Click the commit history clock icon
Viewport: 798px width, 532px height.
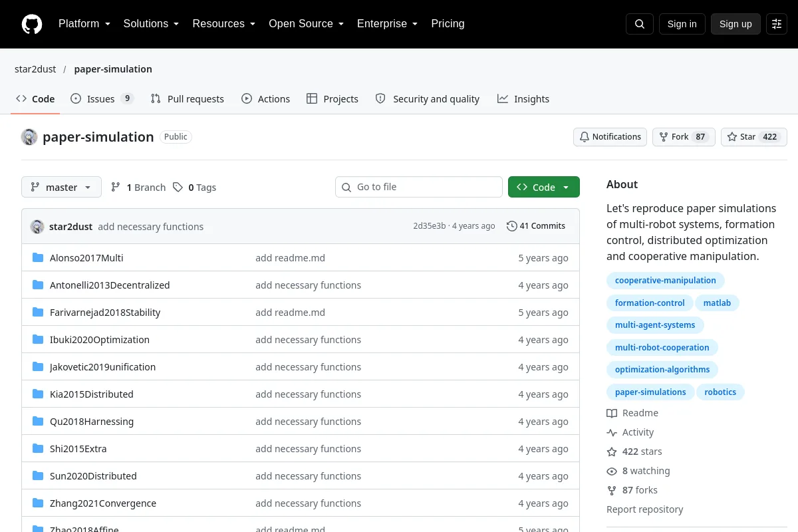click(x=511, y=226)
